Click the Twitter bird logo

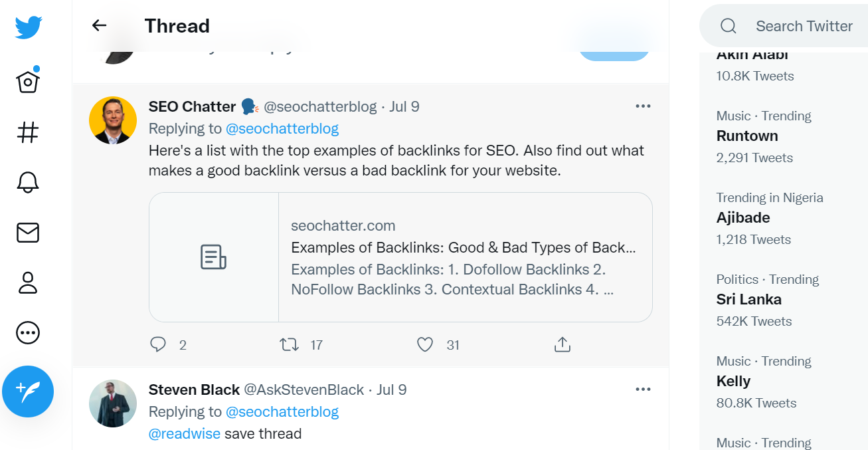(x=29, y=27)
